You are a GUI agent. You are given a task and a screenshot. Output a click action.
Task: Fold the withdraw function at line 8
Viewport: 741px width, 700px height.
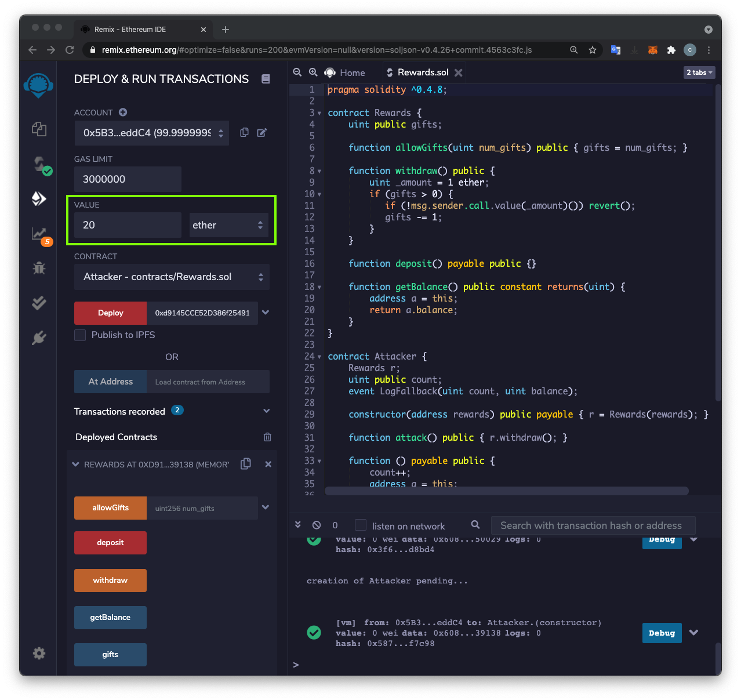click(x=319, y=171)
